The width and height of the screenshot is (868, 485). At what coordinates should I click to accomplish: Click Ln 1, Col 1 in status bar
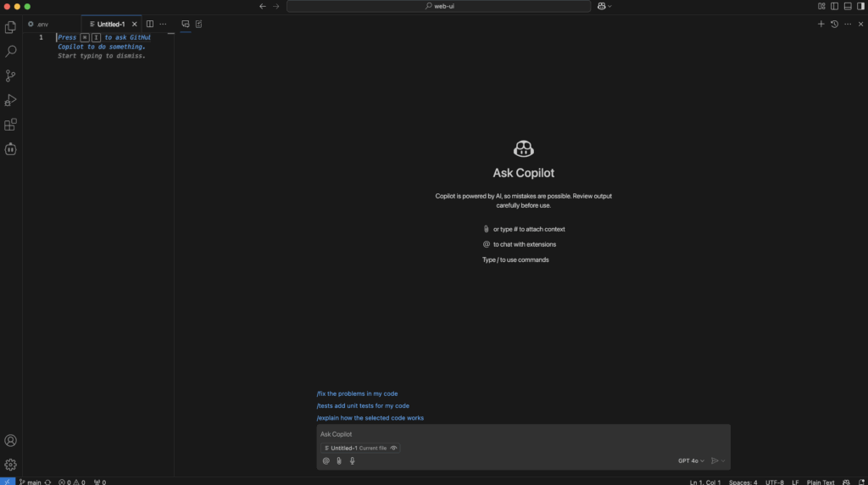(704, 482)
